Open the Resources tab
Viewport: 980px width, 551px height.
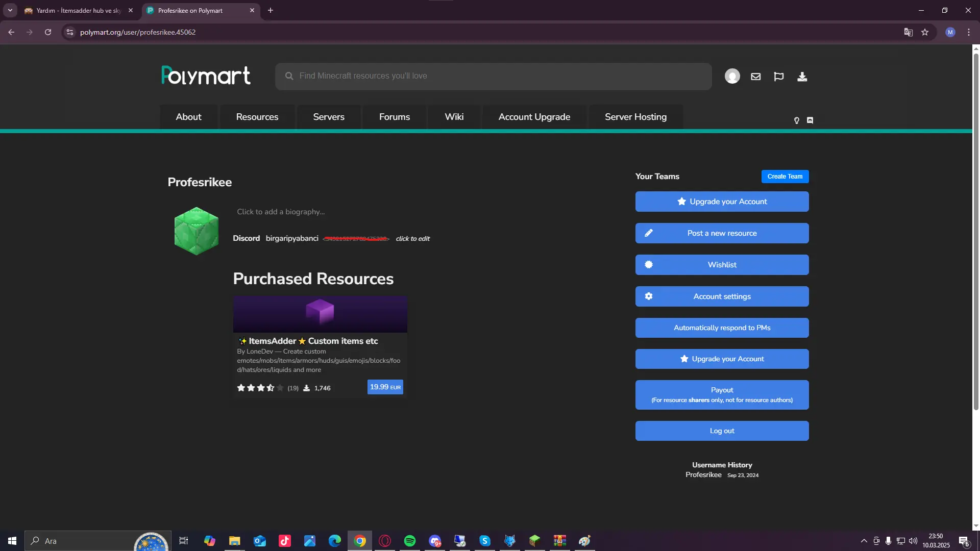pyautogui.click(x=257, y=117)
